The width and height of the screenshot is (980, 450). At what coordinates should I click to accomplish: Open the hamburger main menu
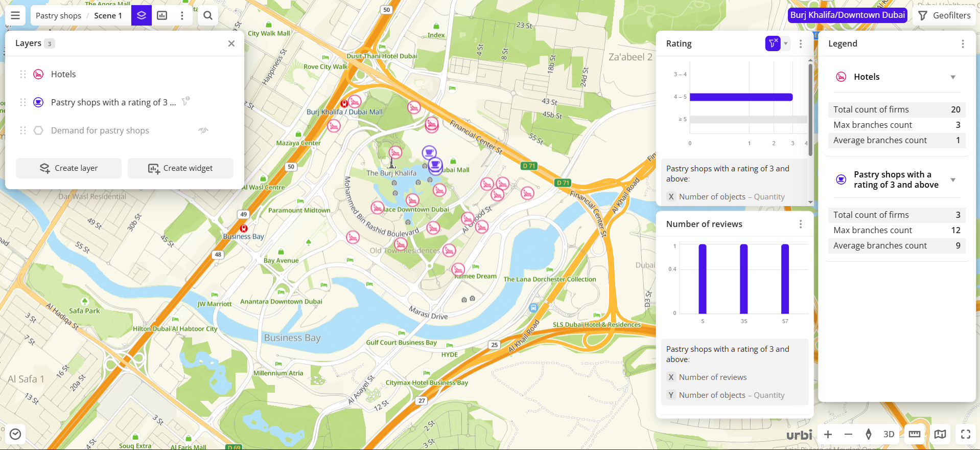(x=15, y=15)
